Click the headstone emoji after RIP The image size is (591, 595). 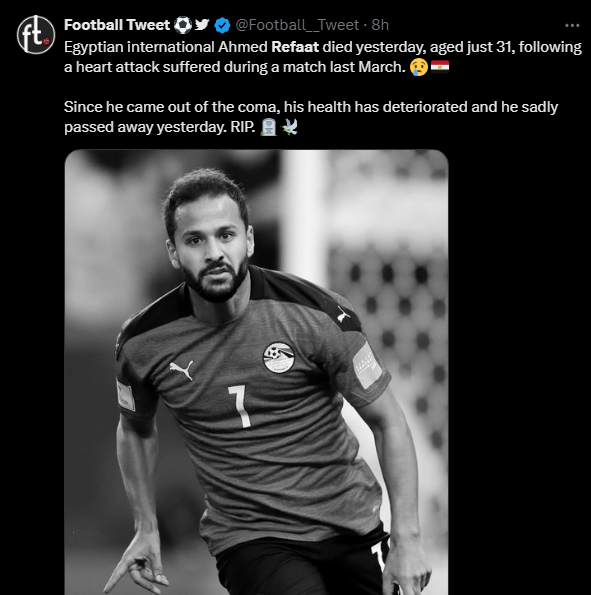point(269,127)
